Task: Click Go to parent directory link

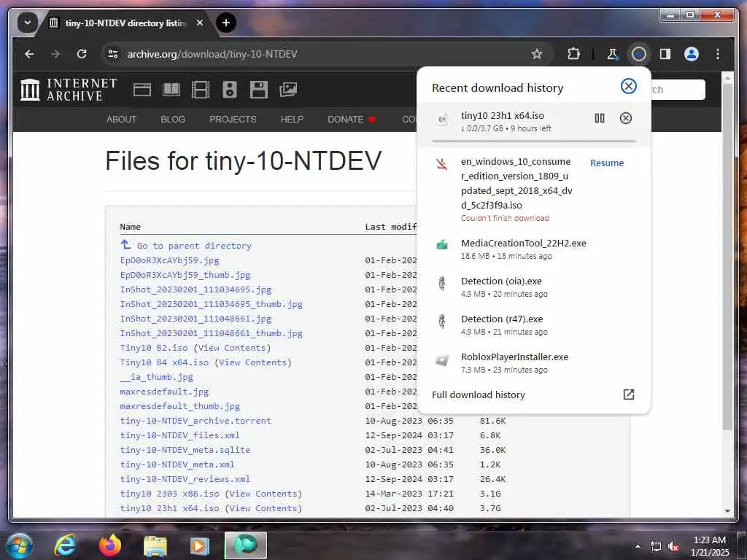Action: pyautogui.click(x=186, y=245)
